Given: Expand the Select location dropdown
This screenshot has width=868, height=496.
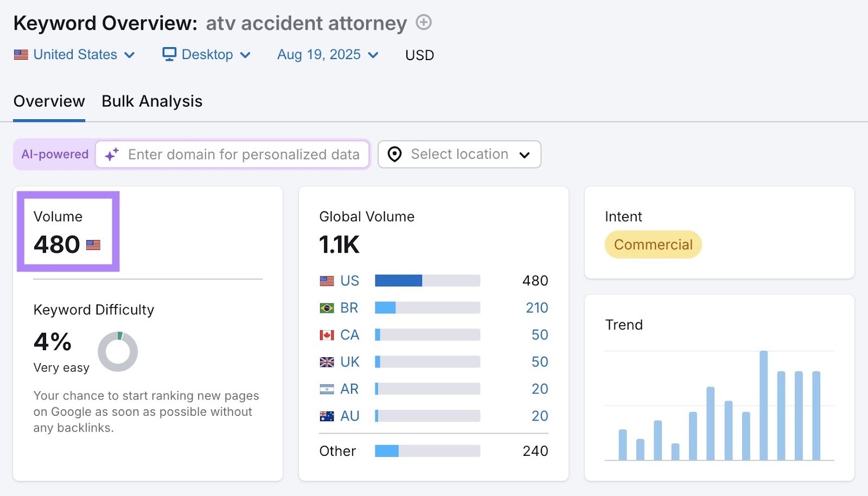Looking at the screenshot, I should (x=525, y=154).
